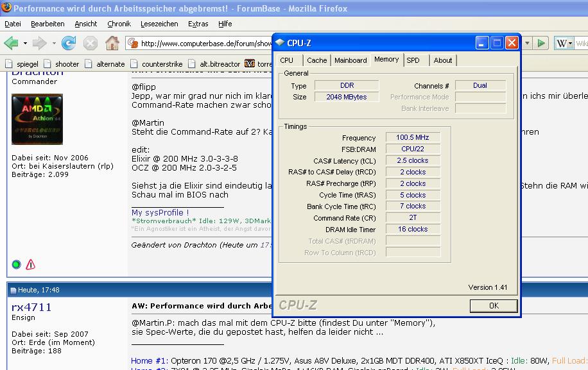Click the red warning report-post icon

pos(31,264)
